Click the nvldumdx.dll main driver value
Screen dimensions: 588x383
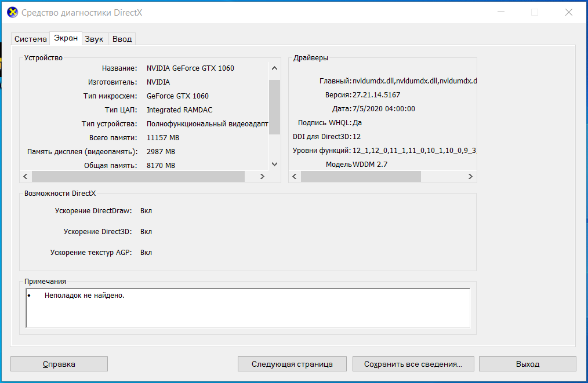coord(415,81)
